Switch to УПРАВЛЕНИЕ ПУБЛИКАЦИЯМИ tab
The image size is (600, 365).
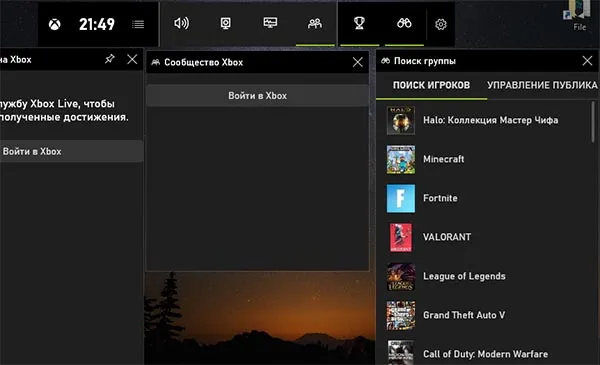coord(542,85)
